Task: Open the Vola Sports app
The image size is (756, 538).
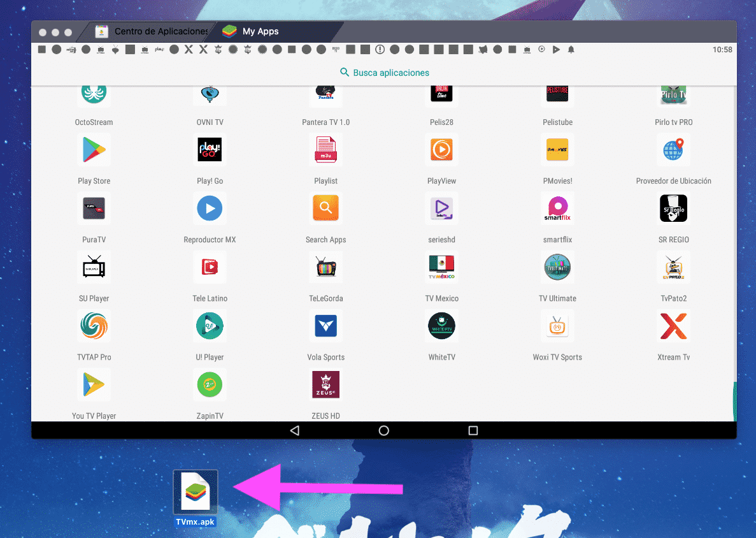Action: coord(325,326)
